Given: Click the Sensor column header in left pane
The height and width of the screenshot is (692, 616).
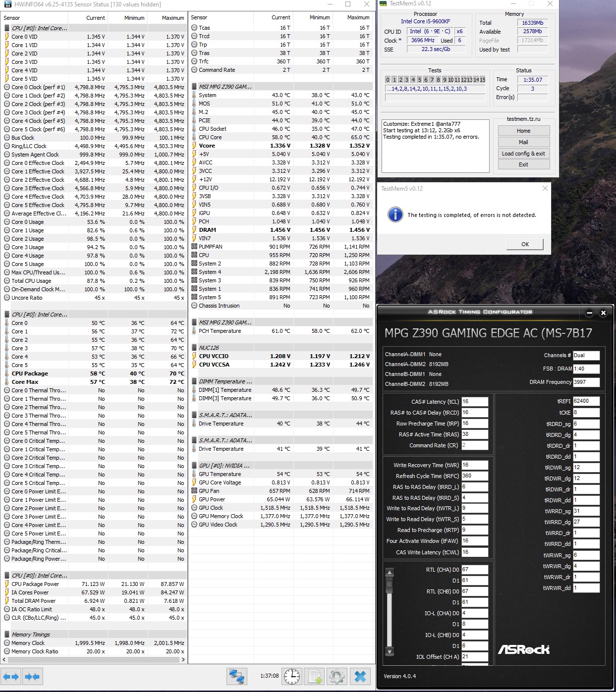Looking at the screenshot, I should point(34,18).
